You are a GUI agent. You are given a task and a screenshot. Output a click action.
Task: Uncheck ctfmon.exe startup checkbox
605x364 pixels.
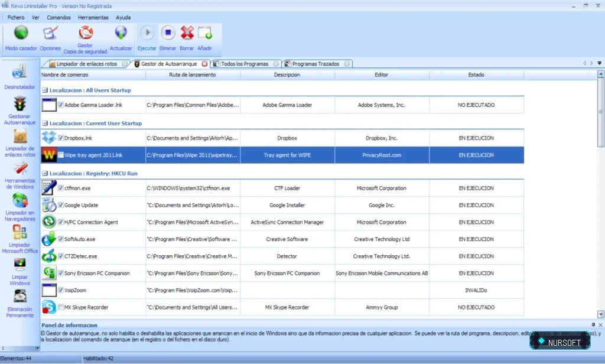[x=61, y=188]
